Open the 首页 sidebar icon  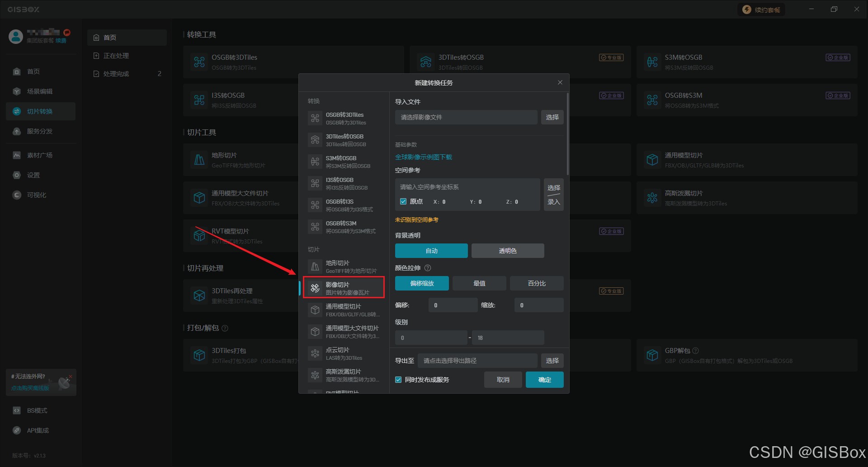pos(17,71)
